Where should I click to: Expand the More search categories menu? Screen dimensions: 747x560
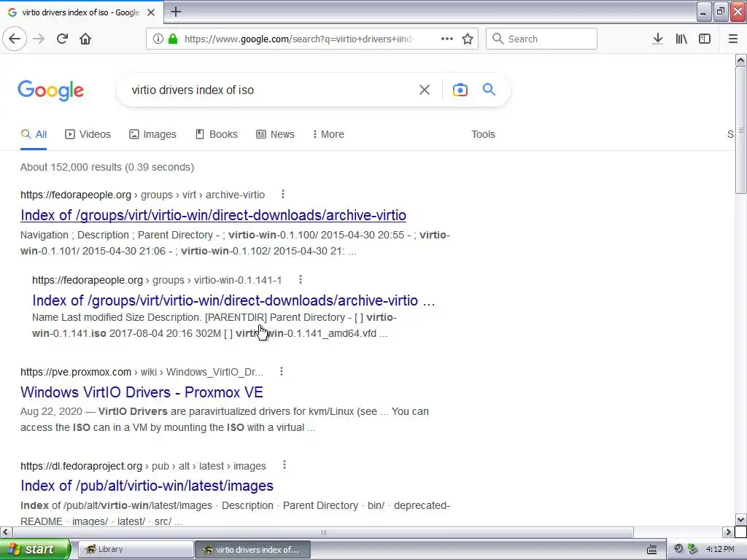328,134
